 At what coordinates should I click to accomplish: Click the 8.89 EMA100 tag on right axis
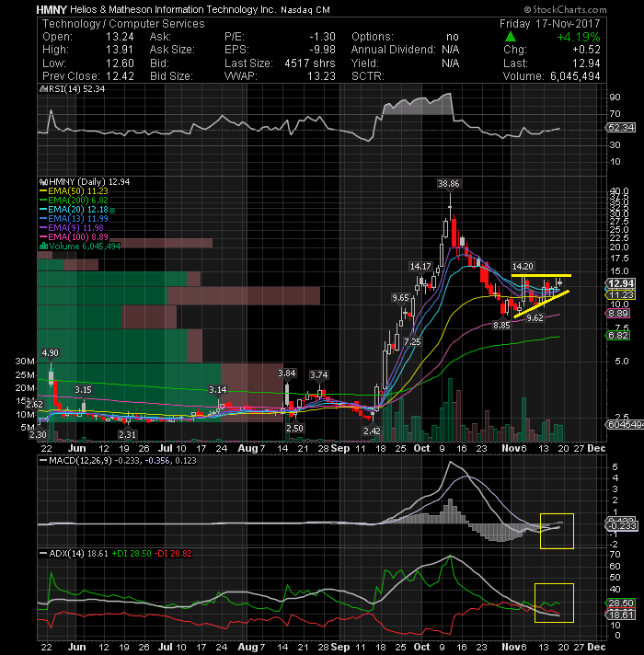pyautogui.click(x=618, y=314)
